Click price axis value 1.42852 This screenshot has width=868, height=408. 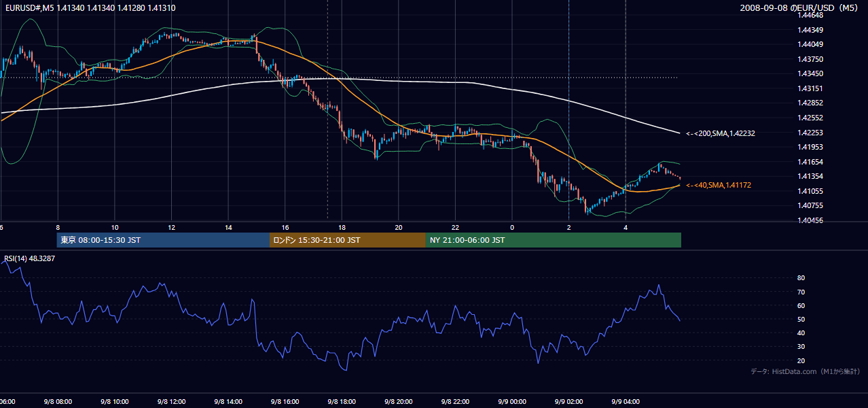(811, 103)
